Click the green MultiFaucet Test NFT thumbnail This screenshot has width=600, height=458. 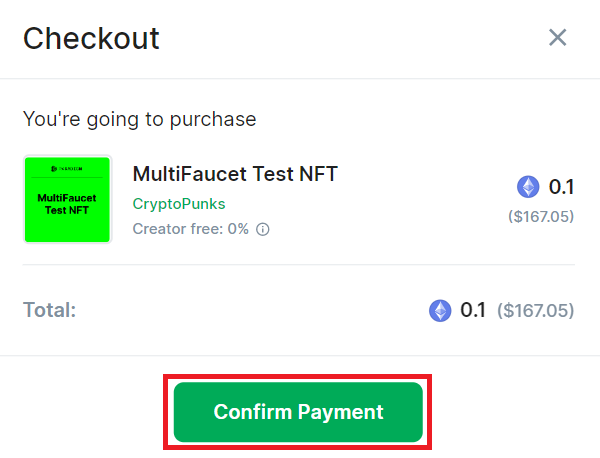[67, 199]
